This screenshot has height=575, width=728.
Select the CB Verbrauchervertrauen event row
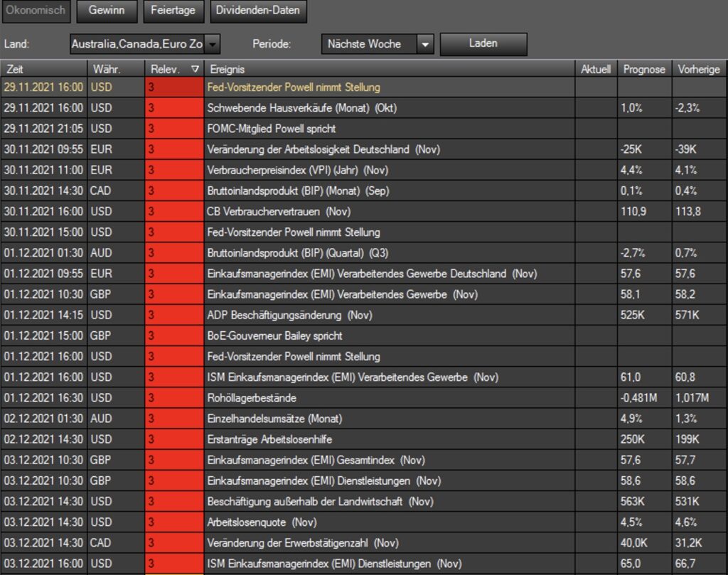coord(269,211)
